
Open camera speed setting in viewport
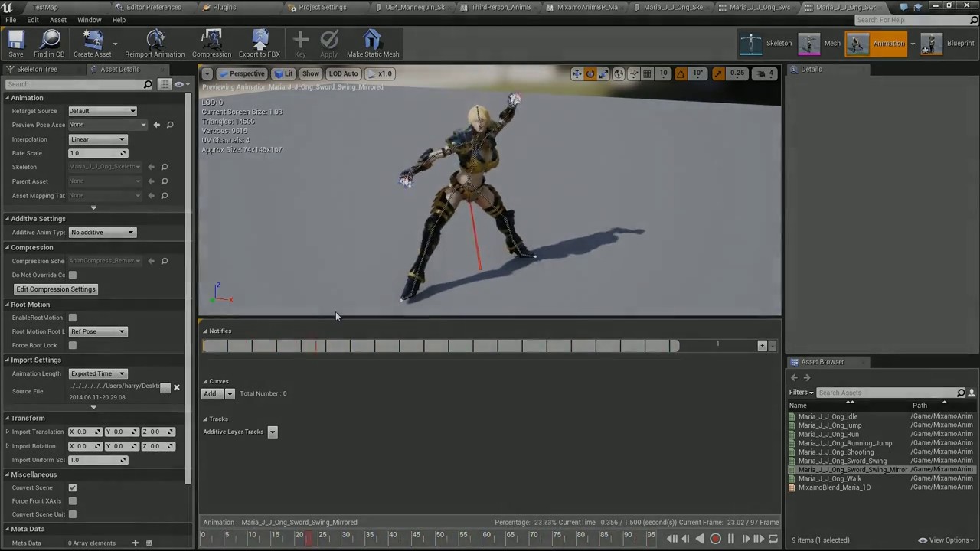click(764, 73)
